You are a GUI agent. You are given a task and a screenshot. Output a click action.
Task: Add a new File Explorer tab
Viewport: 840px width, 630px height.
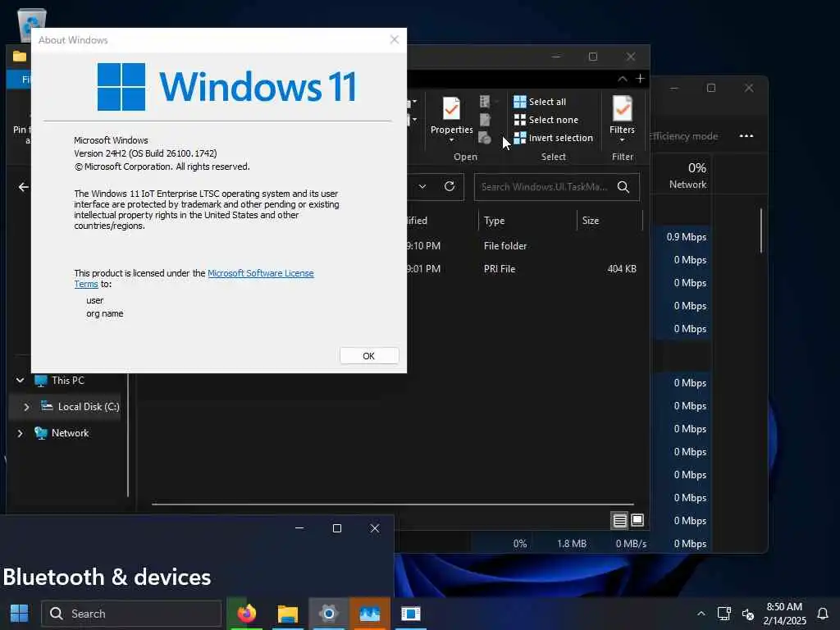point(640,79)
